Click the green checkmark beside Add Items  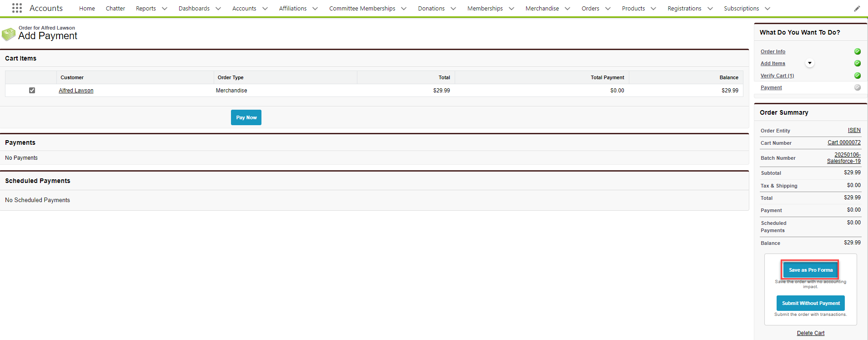coord(857,63)
